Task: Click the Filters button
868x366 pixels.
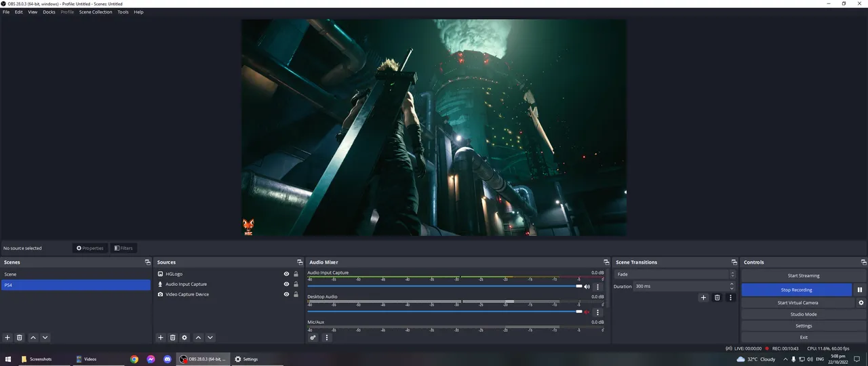Action: [123, 248]
